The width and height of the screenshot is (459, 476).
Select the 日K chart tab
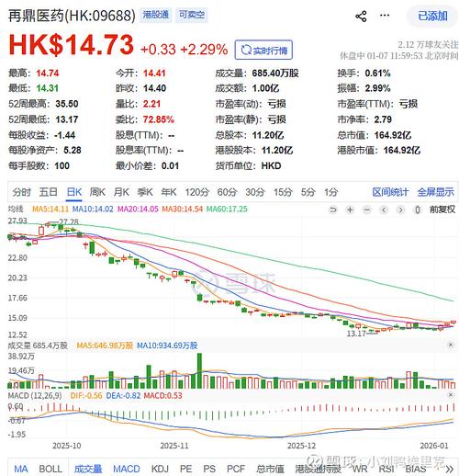(x=74, y=192)
